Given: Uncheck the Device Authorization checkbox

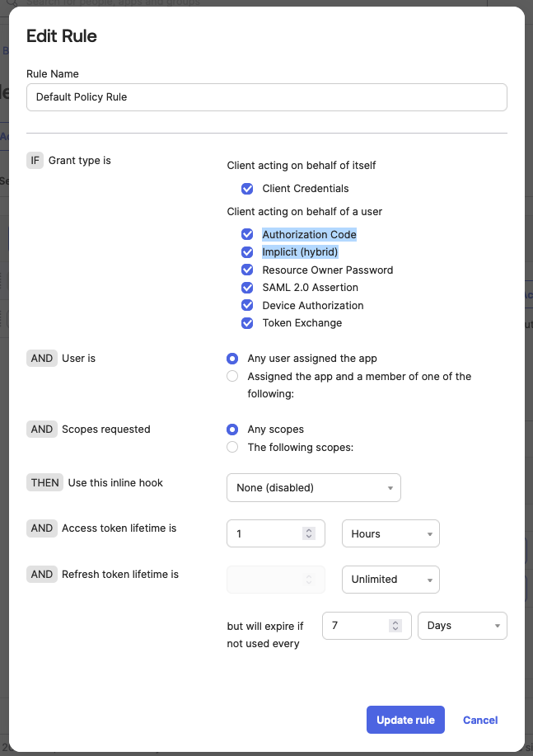Looking at the screenshot, I should (x=247, y=306).
